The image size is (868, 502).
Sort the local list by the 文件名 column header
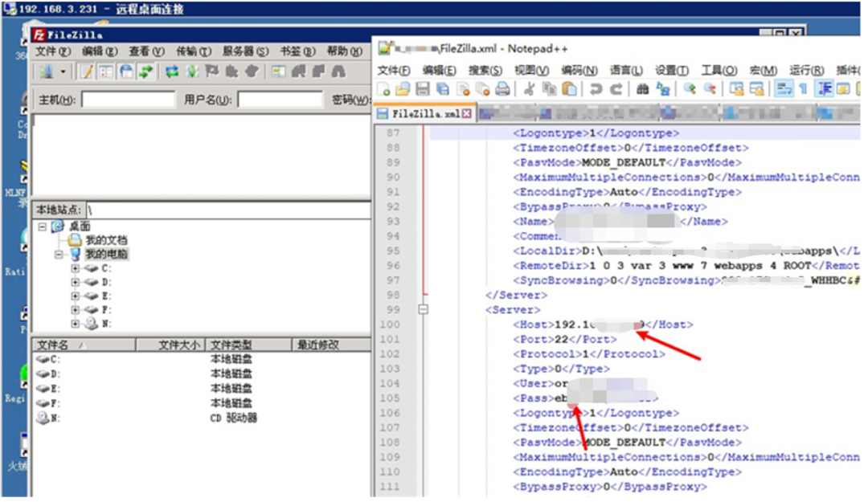click(84, 345)
